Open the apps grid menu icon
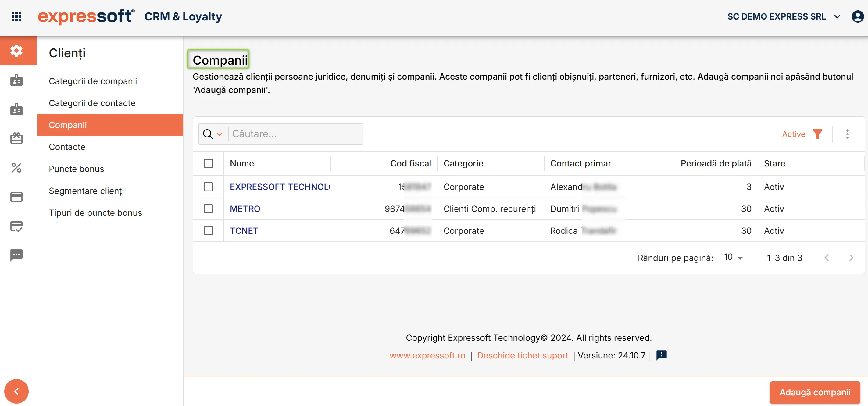868x406 pixels. click(x=16, y=16)
